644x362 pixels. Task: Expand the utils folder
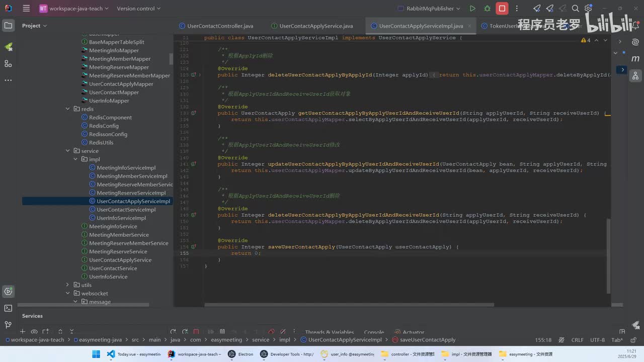[x=68, y=285]
